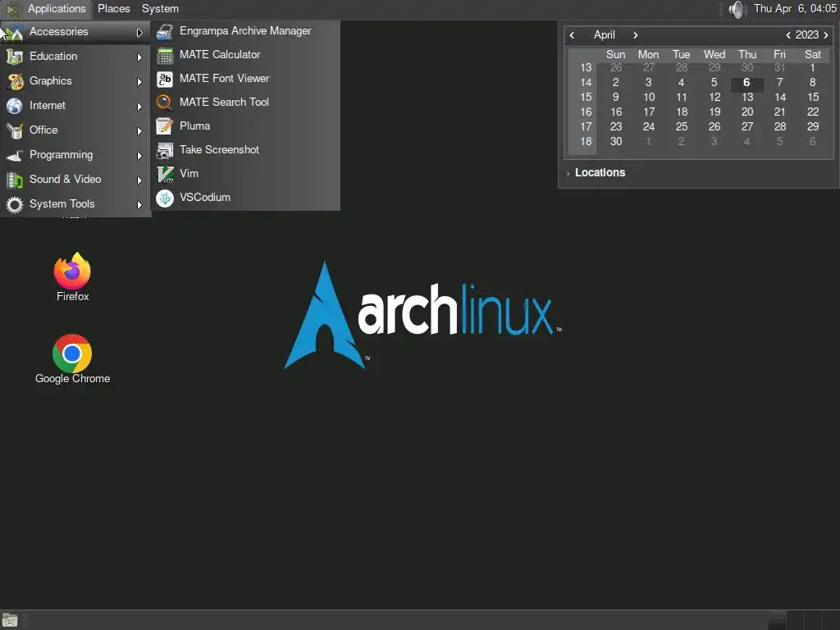
Task: Click the Programming category icon
Action: coord(15,155)
